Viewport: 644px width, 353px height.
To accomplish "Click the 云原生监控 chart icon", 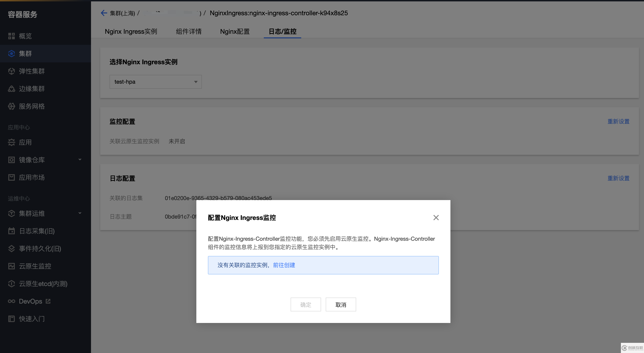I will [x=12, y=266].
